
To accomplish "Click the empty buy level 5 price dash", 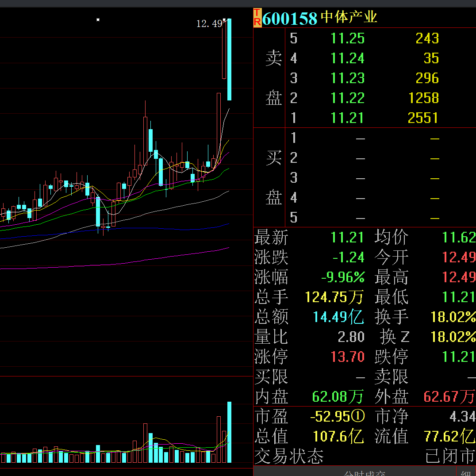I will (361, 218).
